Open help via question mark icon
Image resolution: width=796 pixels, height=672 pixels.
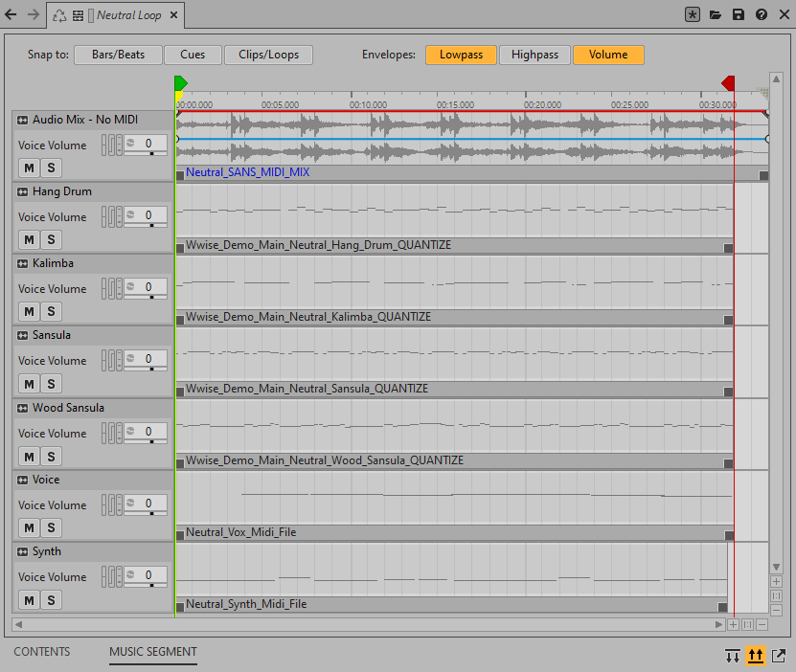(x=761, y=15)
